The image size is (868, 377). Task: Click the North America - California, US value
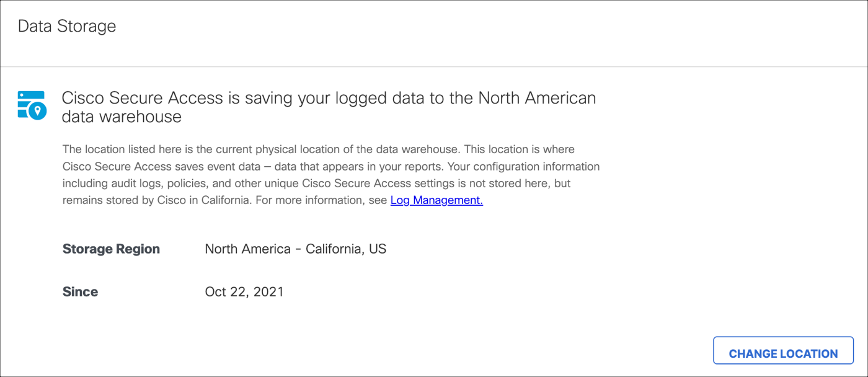click(295, 249)
